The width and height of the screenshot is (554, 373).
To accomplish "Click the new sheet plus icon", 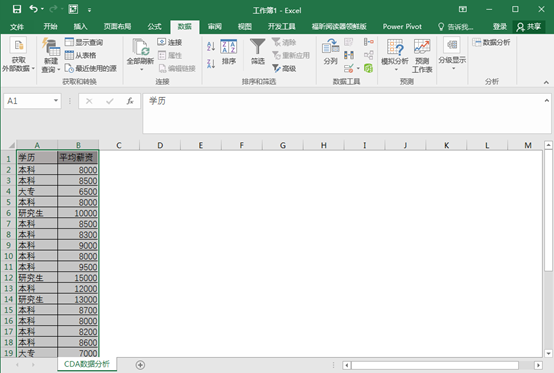I will point(140,365).
